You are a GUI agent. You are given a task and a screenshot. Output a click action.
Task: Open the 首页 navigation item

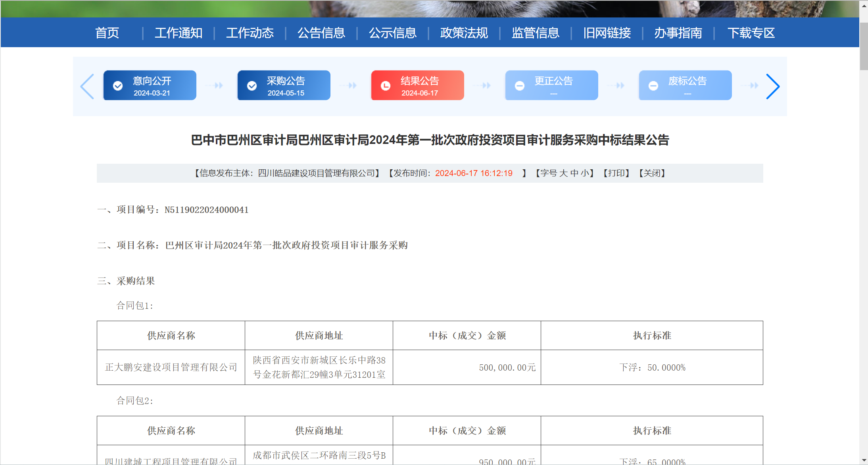click(x=107, y=33)
